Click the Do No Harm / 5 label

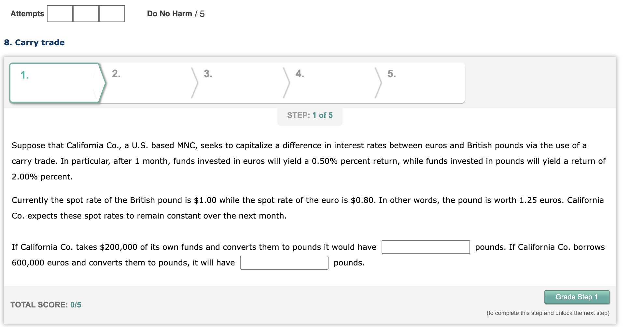click(176, 14)
